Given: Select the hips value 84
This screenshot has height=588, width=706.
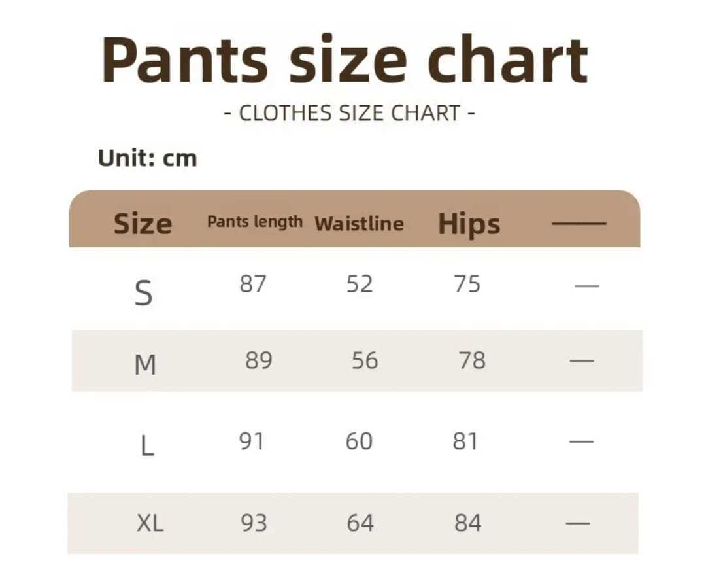Looking at the screenshot, I should coord(467,523).
